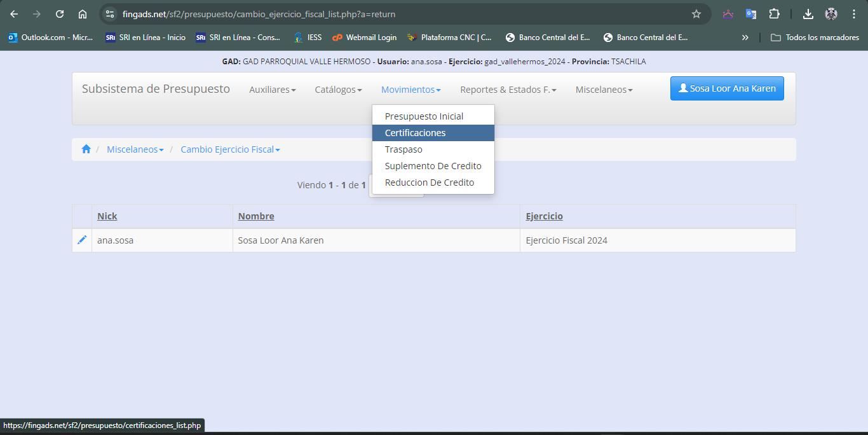Image resolution: width=868 pixels, height=435 pixels.
Task: Sort table by Nombre column header
Action: (256, 216)
